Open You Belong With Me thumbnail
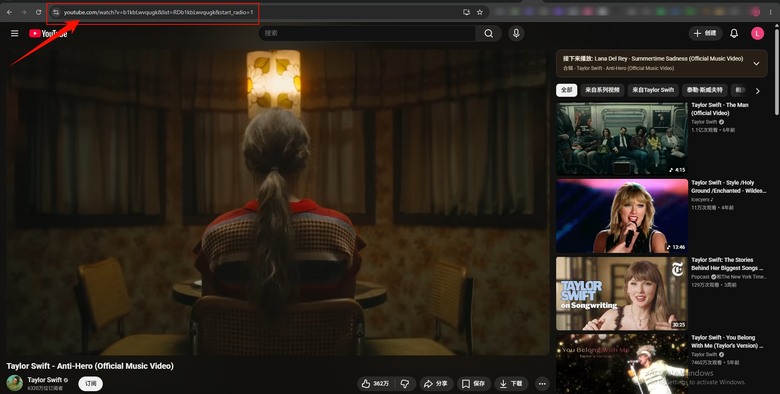This screenshot has height=394, width=780. [x=622, y=364]
